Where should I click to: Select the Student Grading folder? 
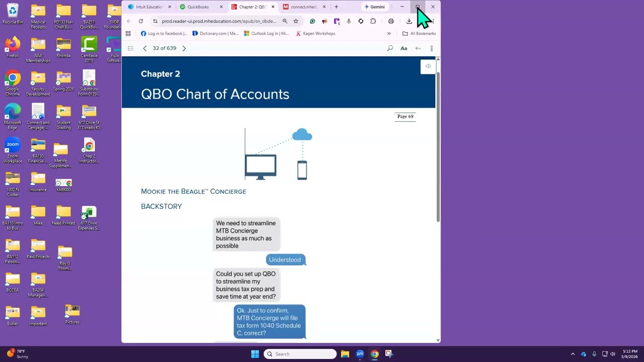(x=63, y=117)
